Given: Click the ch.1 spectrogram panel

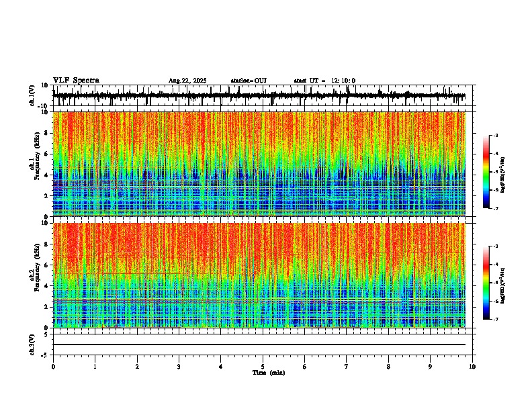Looking at the screenshot, I should click(x=259, y=164).
